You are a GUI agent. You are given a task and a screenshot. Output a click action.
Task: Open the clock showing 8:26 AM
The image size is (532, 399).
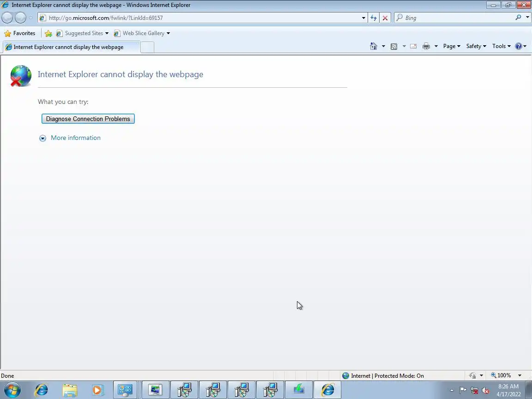508,390
